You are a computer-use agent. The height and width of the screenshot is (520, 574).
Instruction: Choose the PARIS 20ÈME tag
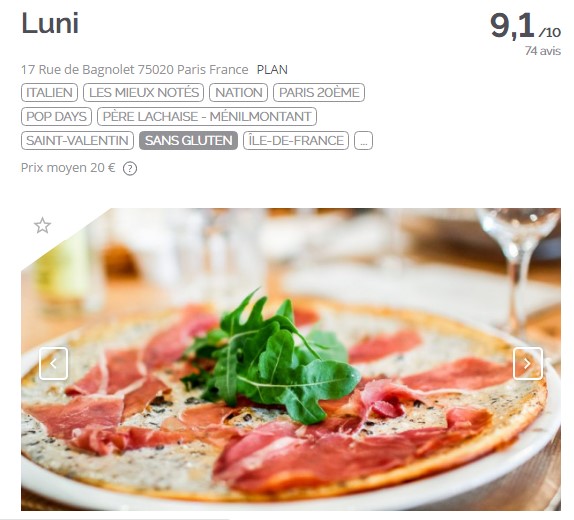pyautogui.click(x=319, y=92)
